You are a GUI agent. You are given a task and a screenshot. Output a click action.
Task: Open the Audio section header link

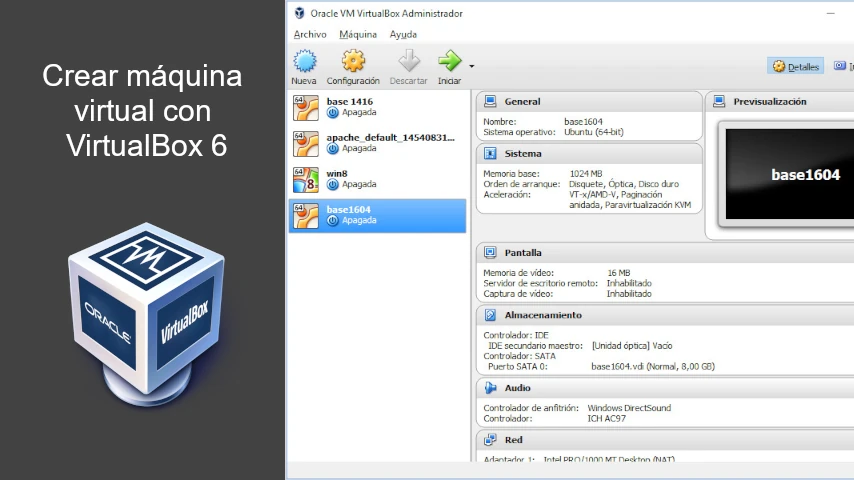tap(517, 388)
